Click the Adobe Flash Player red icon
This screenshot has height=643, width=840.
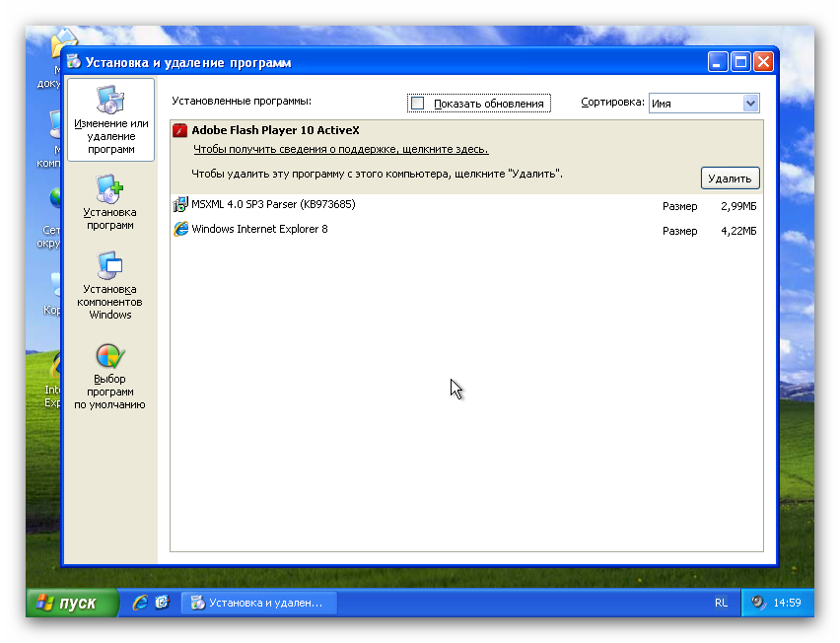(180, 130)
